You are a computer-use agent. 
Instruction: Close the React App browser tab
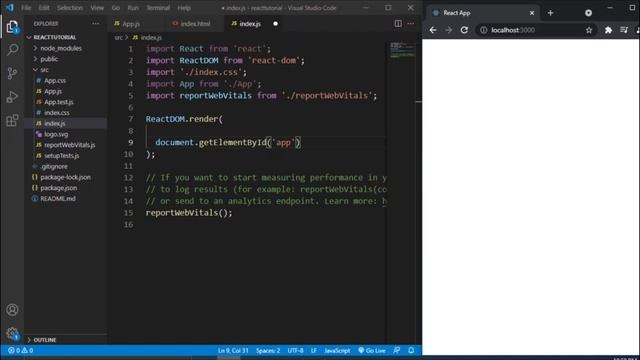(532, 13)
